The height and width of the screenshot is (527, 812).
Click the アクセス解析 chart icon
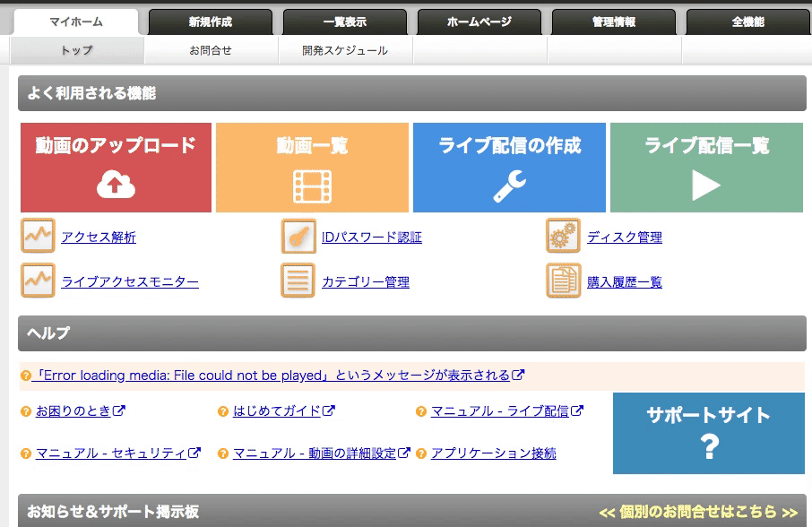click(38, 237)
